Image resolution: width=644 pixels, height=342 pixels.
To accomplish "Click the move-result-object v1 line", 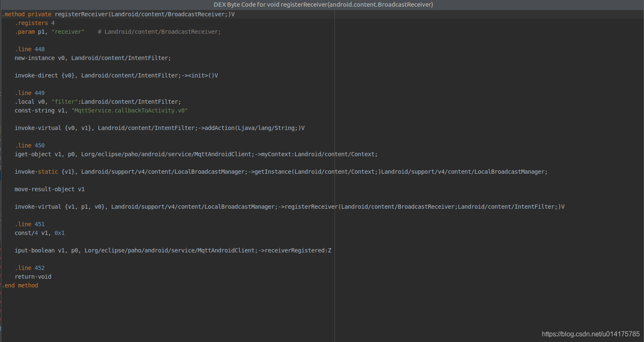I will tap(50, 189).
